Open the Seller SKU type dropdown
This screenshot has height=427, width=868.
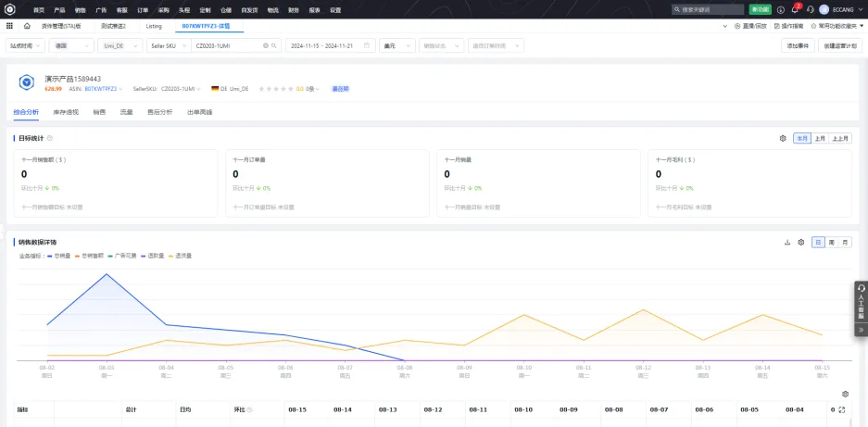pyautogui.click(x=169, y=46)
